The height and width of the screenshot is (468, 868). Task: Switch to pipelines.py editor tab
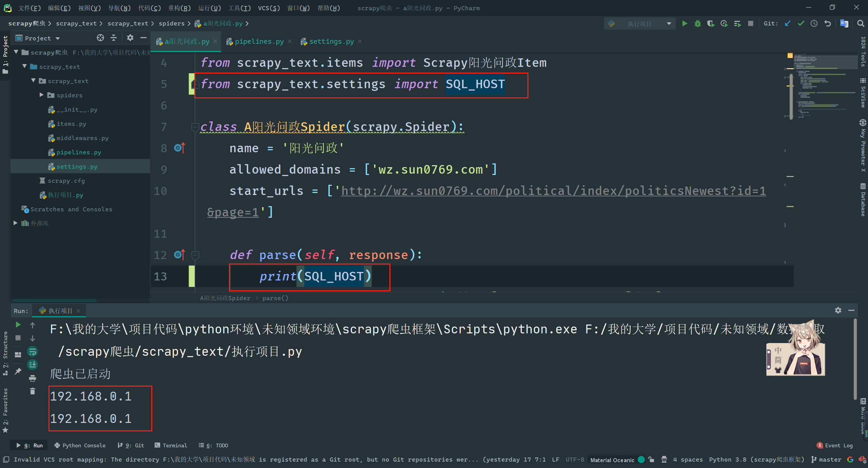tap(259, 41)
